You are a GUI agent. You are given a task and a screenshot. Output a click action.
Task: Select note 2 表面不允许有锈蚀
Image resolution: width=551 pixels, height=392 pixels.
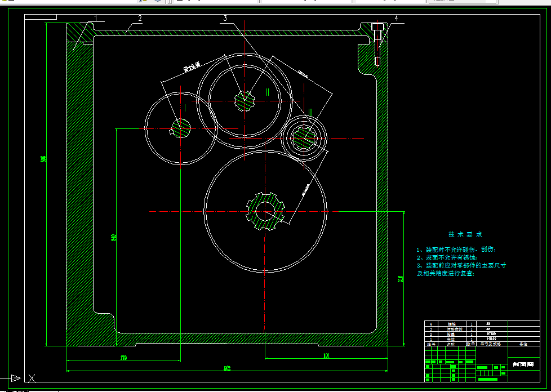pyautogui.click(x=447, y=258)
